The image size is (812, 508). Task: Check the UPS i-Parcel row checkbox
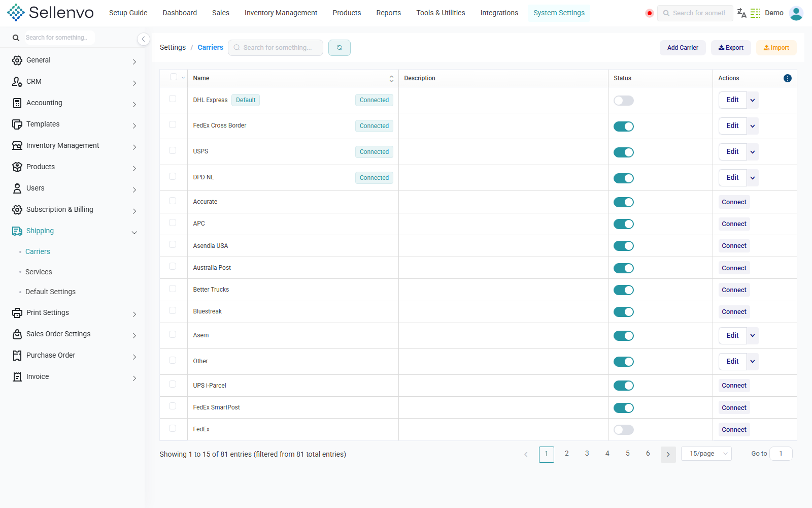pos(173,385)
